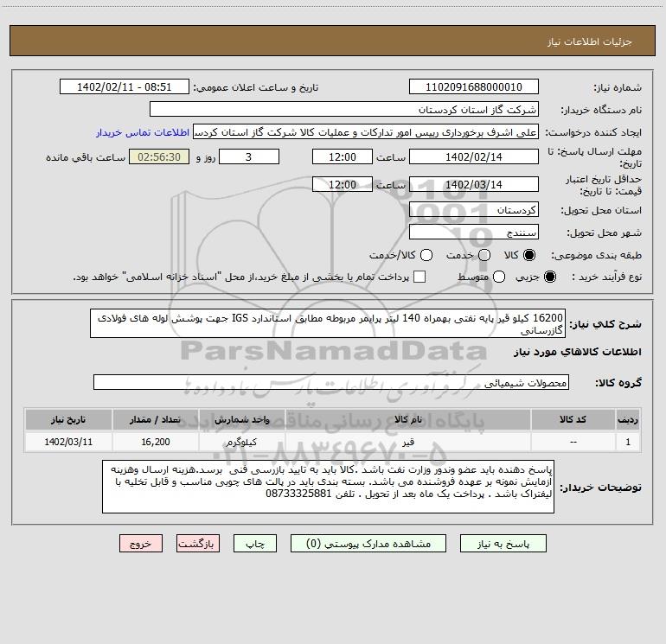Click the چاپ print button
This screenshot has width=666, height=644.
[x=255, y=544]
